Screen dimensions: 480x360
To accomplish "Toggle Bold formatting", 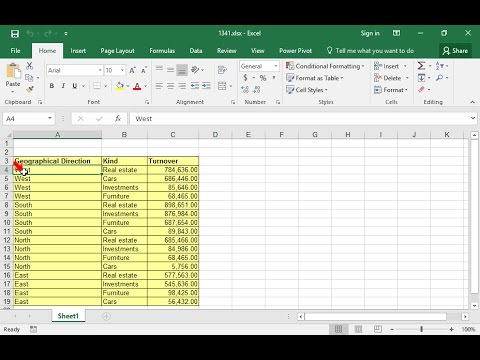I will point(52,86).
